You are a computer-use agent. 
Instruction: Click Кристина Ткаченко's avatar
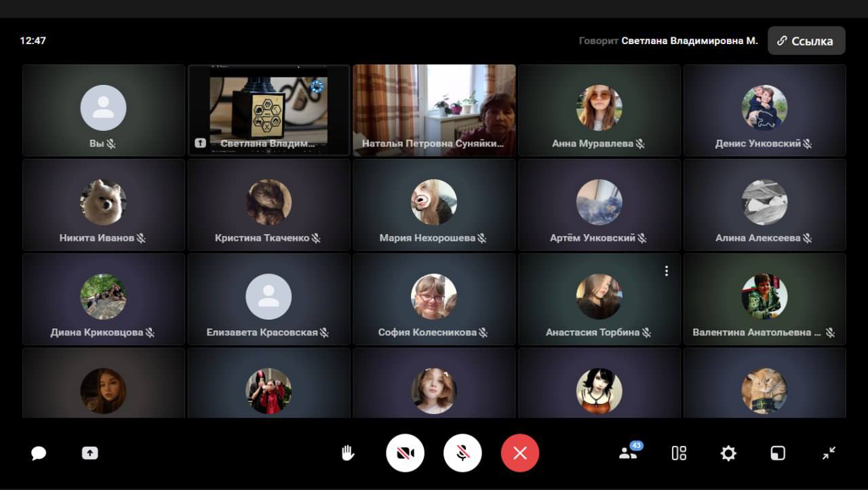click(x=269, y=202)
